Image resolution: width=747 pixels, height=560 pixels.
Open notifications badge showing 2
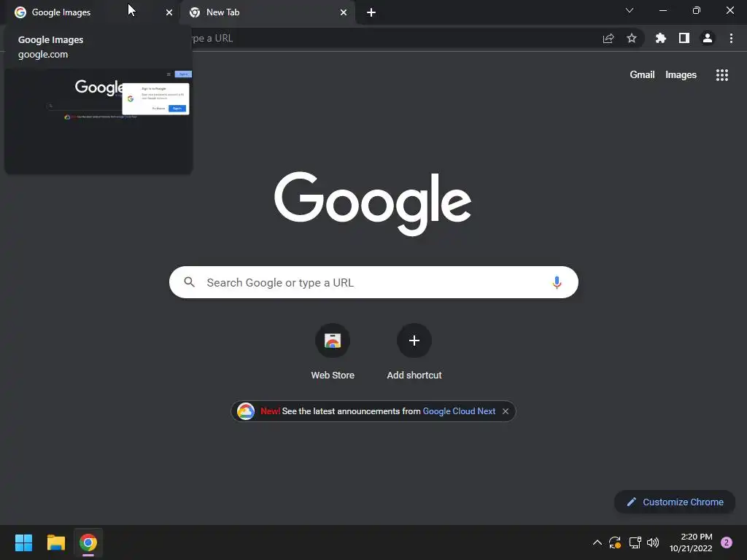tap(727, 542)
